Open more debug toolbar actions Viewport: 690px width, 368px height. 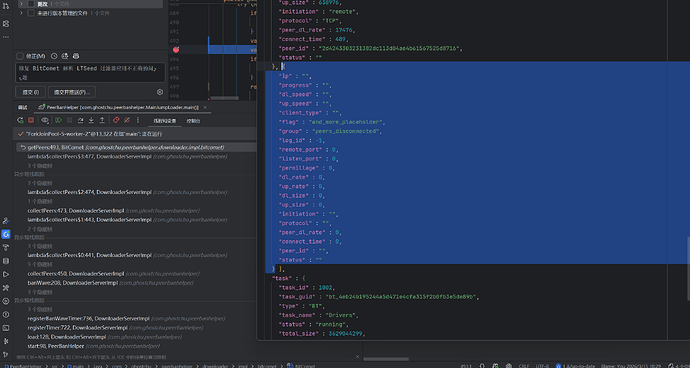point(138,120)
